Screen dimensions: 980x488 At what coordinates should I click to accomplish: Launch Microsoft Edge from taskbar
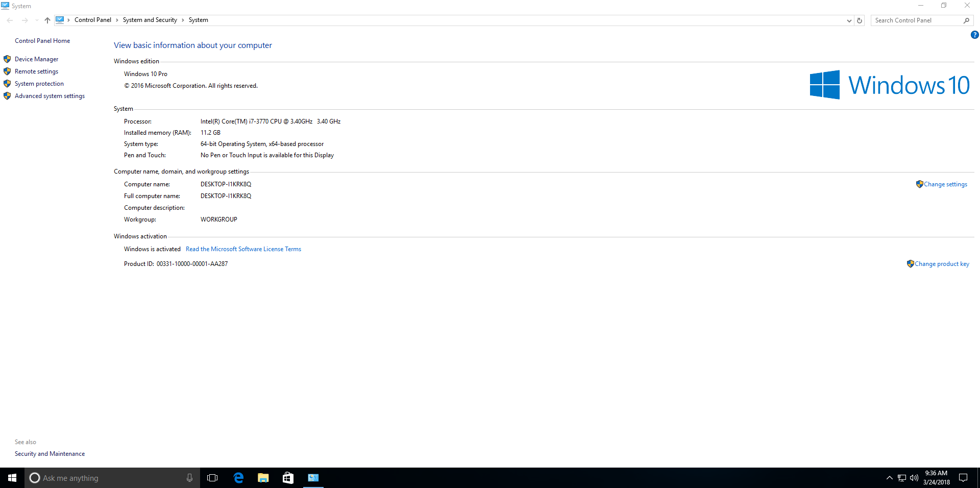click(238, 478)
